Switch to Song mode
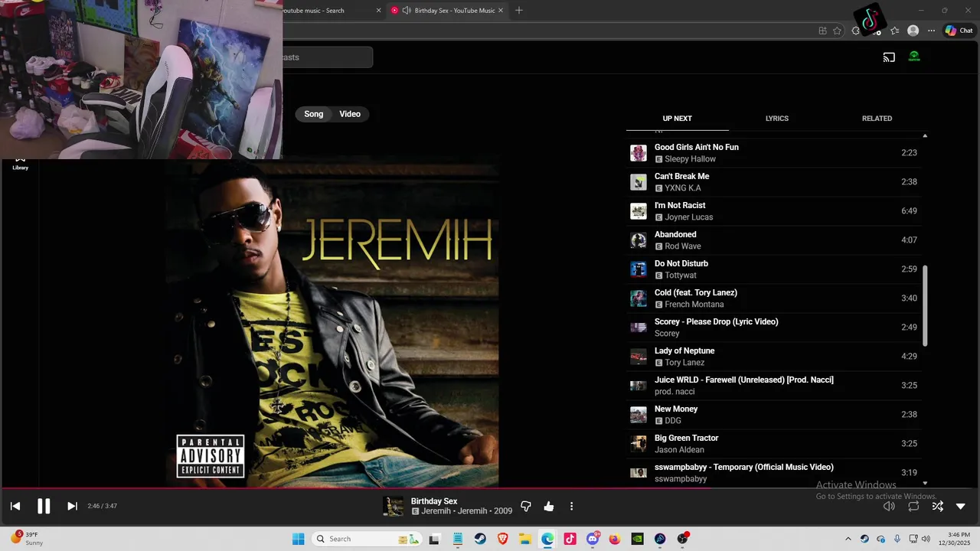The width and height of the screenshot is (980, 551). pyautogui.click(x=314, y=114)
